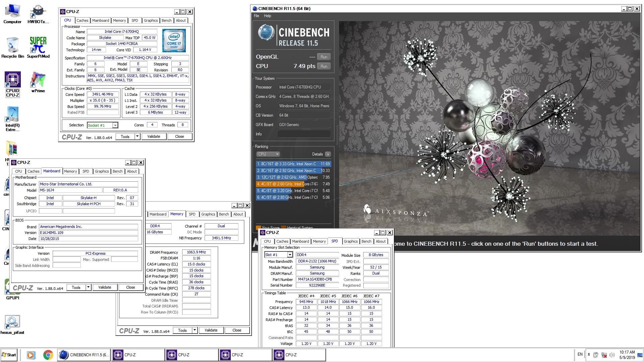The image size is (644, 362).
Task: Click the CINEBENCH logo sphere
Action: tap(266, 33)
